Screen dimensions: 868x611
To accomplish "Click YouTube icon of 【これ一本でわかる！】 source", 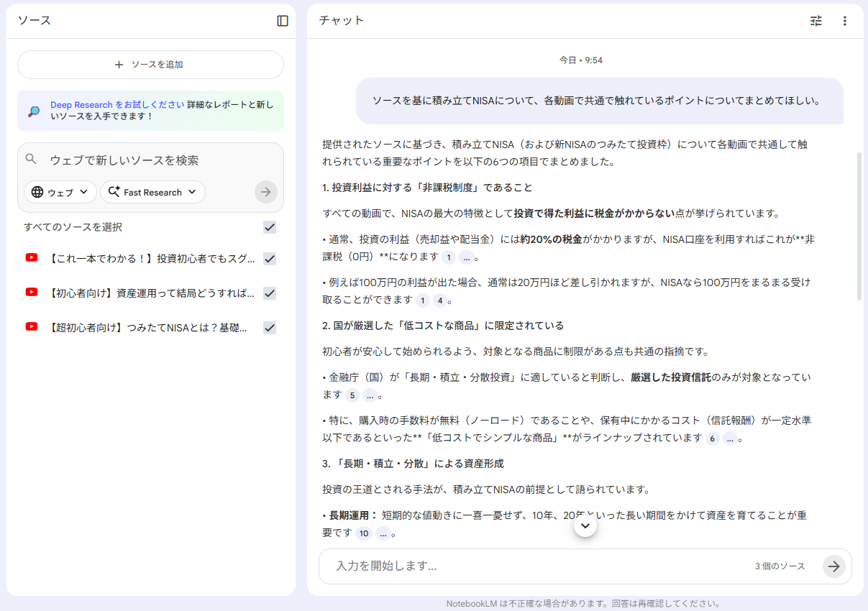I will click(x=32, y=258).
